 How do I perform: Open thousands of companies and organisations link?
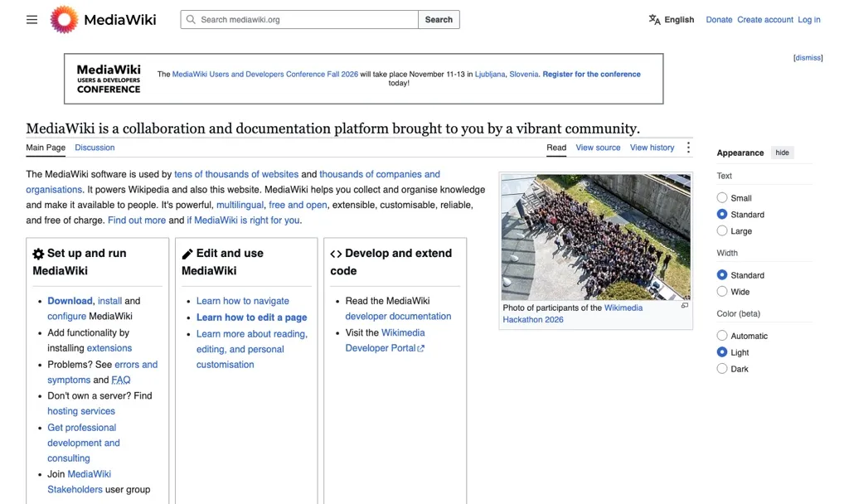(379, 174)
